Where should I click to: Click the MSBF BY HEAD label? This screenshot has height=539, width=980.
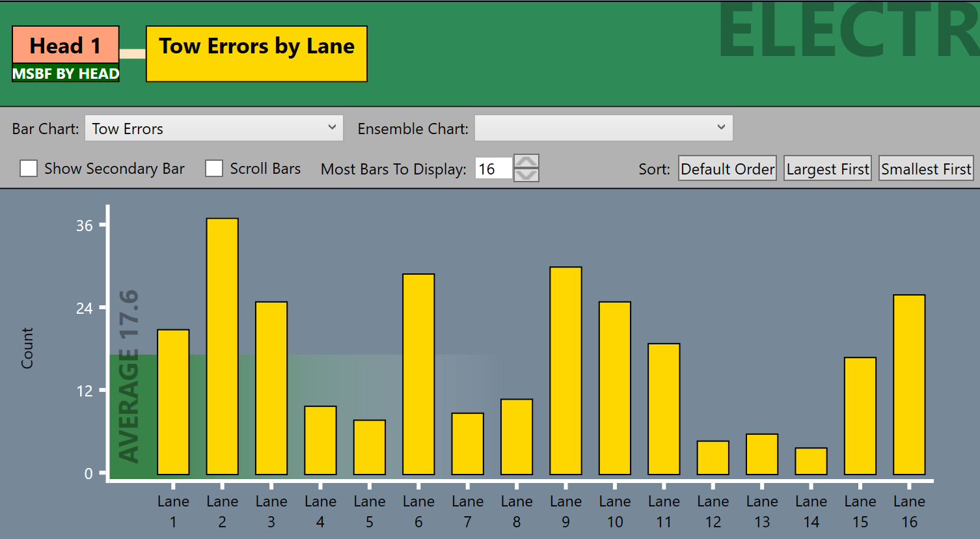click(x=65, y=74)
